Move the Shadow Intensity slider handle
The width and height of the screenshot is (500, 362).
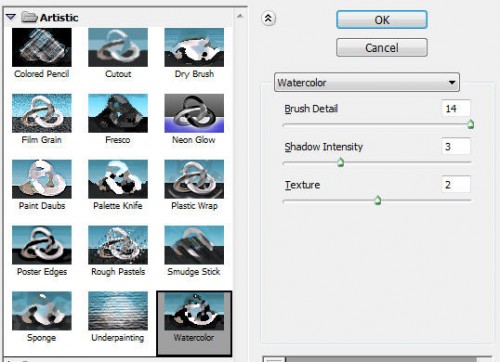coord(340,163)
